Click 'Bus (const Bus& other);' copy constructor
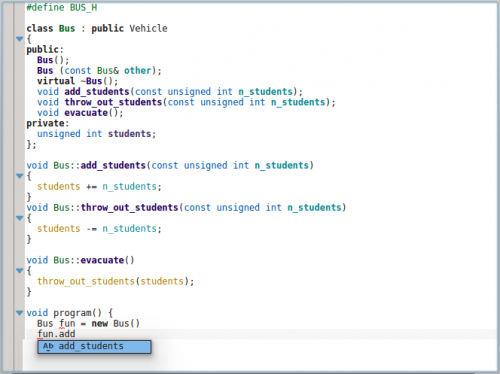This screenshot has width=500, height=374. [x=99, y=71]
